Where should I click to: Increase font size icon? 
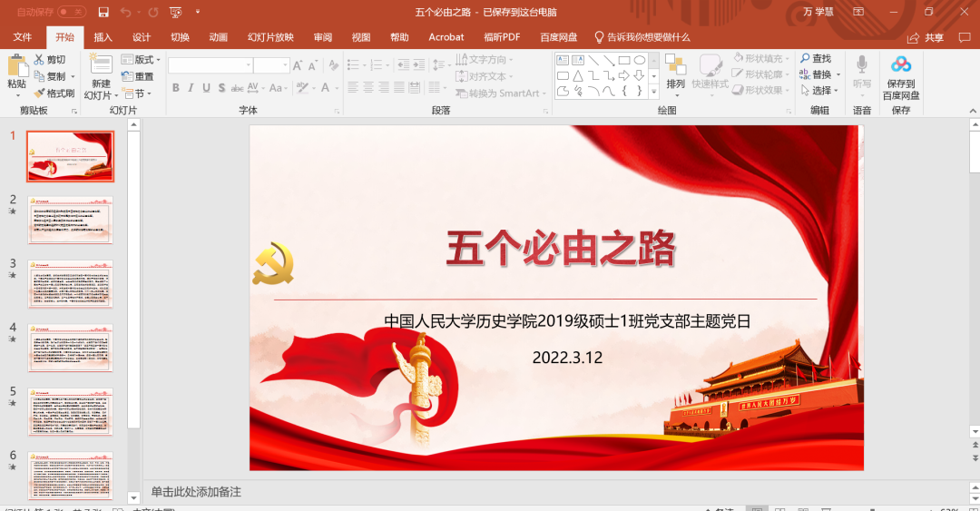pyautogui.click(x=298, y=65)
